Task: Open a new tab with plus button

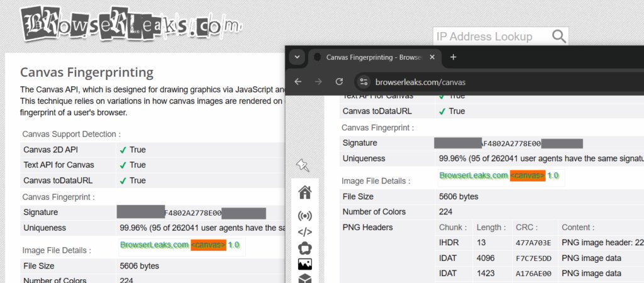Action: (x=453, y=57)
